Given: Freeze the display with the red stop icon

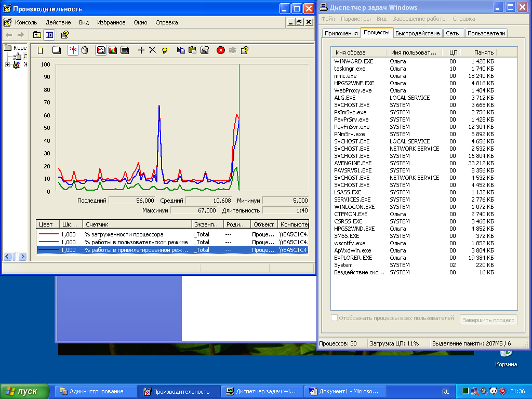Looking at the screenshot, I should [220, 50].
